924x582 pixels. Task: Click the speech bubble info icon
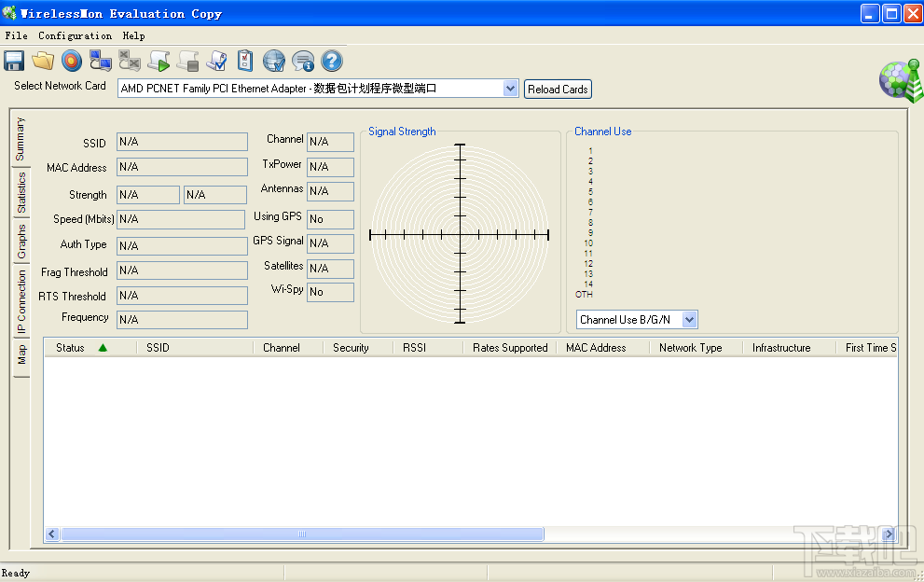pyautogui.click(x=303, y=62)
